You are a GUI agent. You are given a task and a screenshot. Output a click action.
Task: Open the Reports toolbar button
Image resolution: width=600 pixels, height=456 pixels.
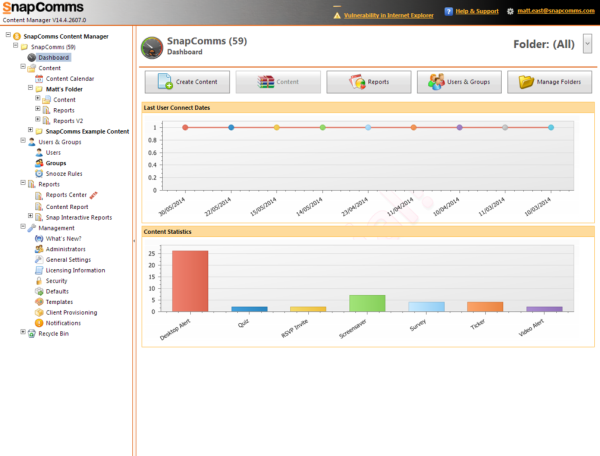coord(368,82)
